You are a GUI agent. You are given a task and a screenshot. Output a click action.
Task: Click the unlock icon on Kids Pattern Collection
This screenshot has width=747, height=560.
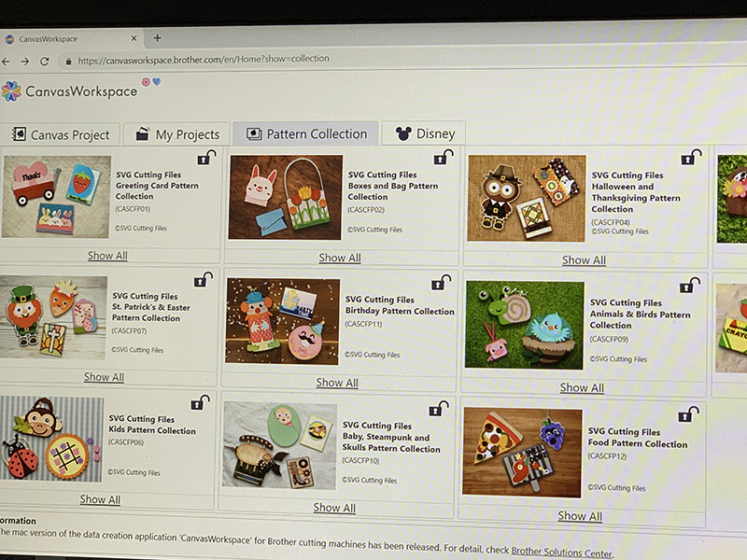click(x=200, y=402)
